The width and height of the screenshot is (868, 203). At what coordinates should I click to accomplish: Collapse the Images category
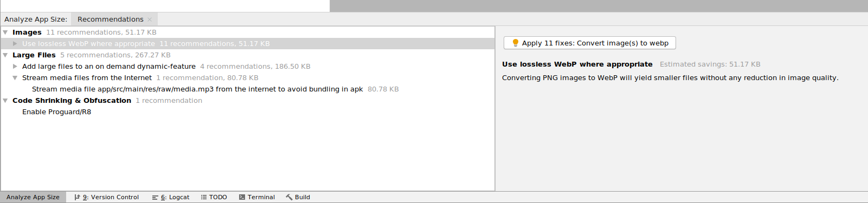[x=5, y=32]
